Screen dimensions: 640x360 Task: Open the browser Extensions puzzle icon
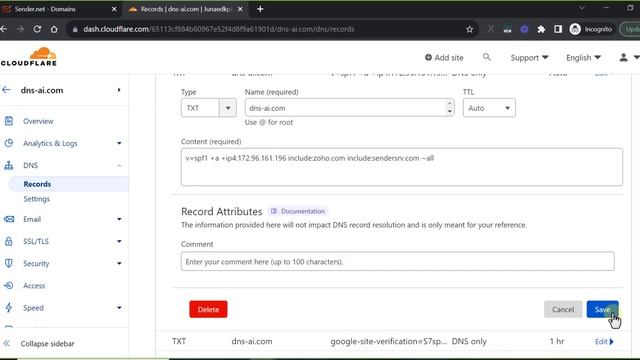[541, 29]
